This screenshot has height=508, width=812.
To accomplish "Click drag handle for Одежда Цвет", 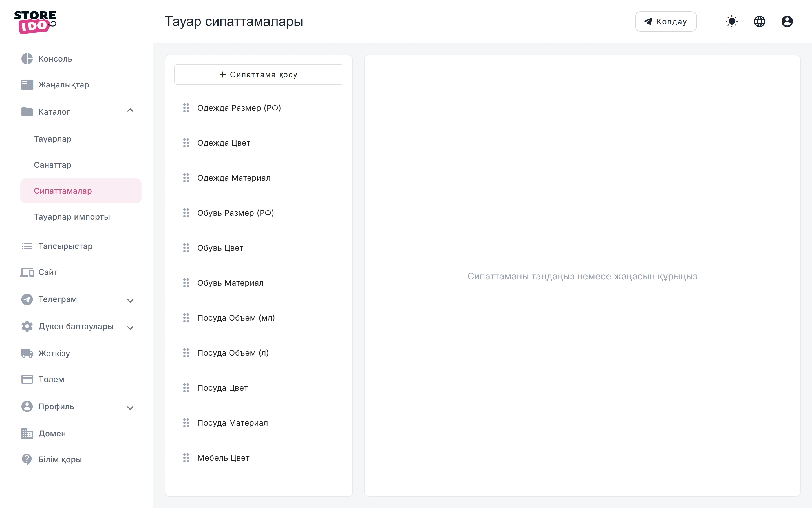I will tap(186, 143).
